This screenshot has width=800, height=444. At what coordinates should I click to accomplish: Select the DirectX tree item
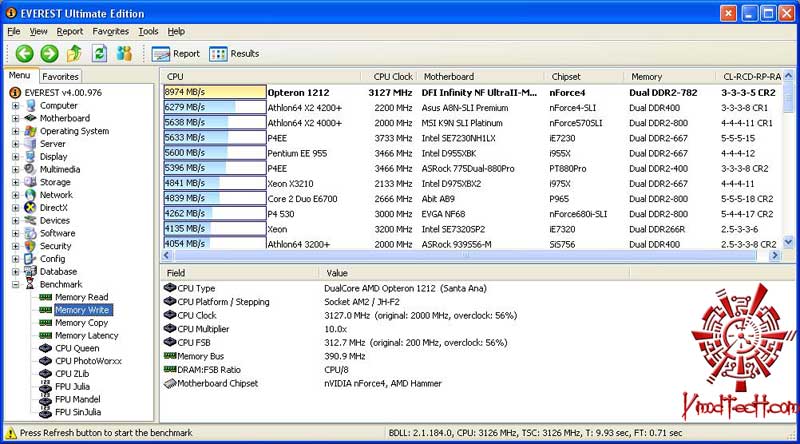pos(54,207)
